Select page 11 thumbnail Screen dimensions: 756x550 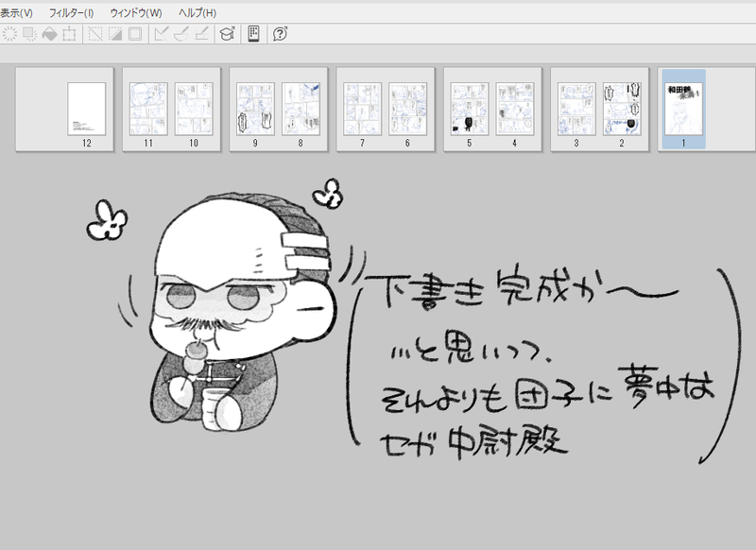[148, 109]
